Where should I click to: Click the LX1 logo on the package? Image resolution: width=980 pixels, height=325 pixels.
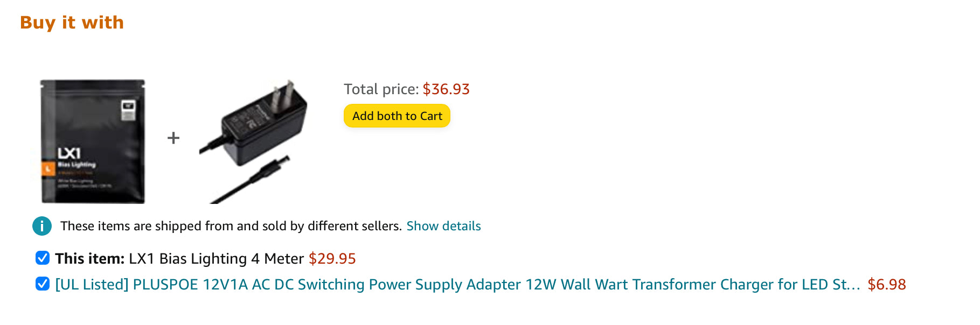(69, 153)
